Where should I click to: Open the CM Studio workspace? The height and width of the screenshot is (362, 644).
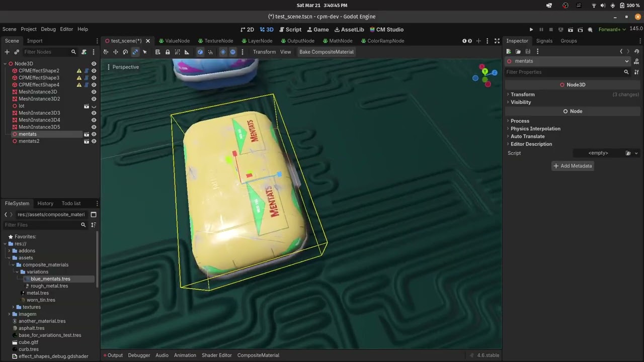(x=386, y=30)
